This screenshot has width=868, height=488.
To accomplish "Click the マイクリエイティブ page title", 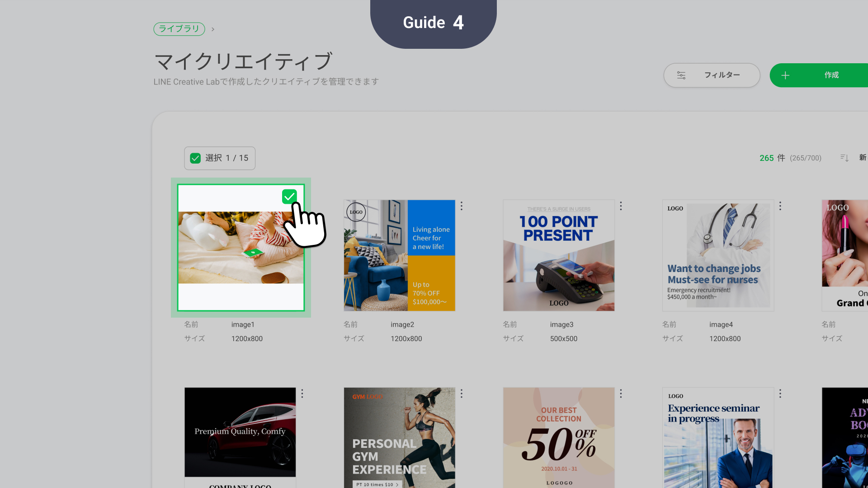I will coord(243,61).
